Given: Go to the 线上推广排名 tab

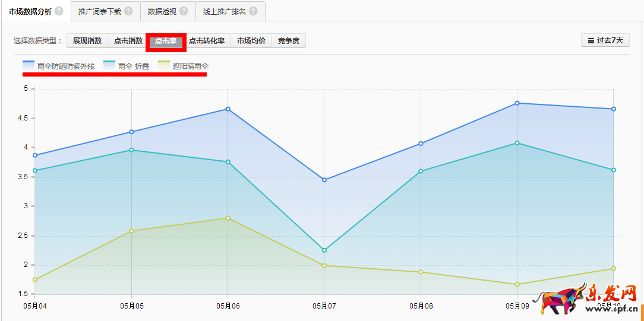Looking at the screenshot, I should (224, 11).
